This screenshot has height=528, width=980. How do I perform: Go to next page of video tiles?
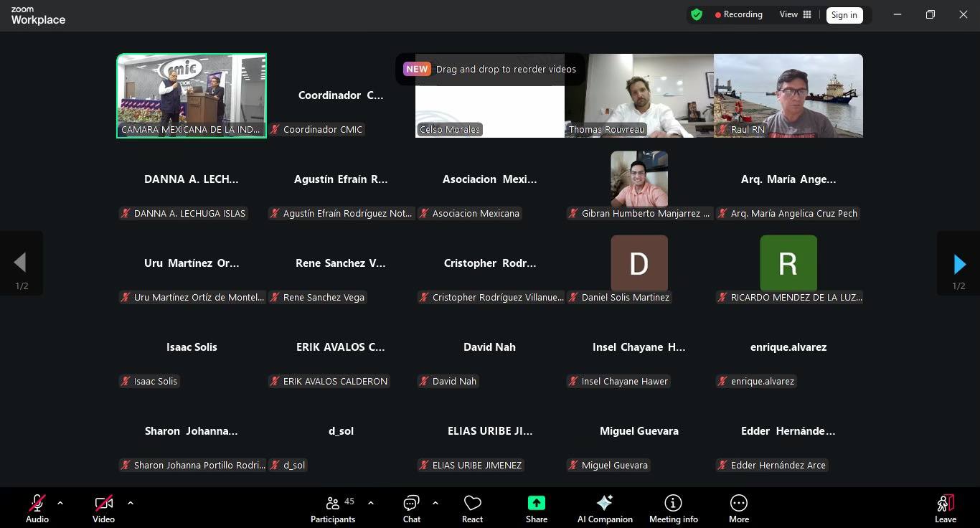959,264
